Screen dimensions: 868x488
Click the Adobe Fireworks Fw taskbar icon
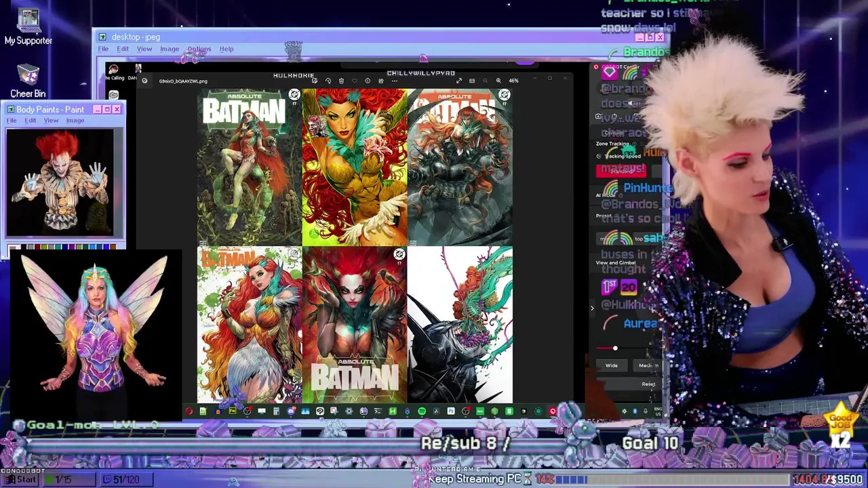(x=233, y=411)
